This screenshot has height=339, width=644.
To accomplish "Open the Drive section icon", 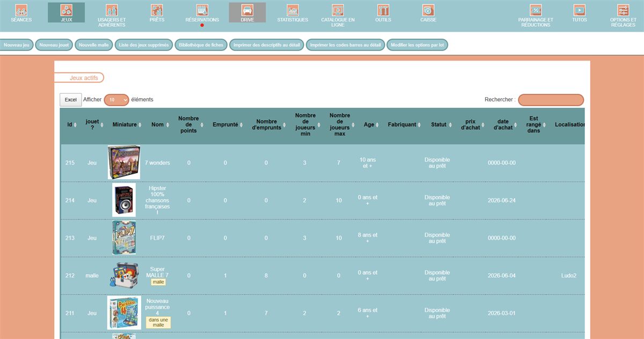I will (x=247, y=10).
